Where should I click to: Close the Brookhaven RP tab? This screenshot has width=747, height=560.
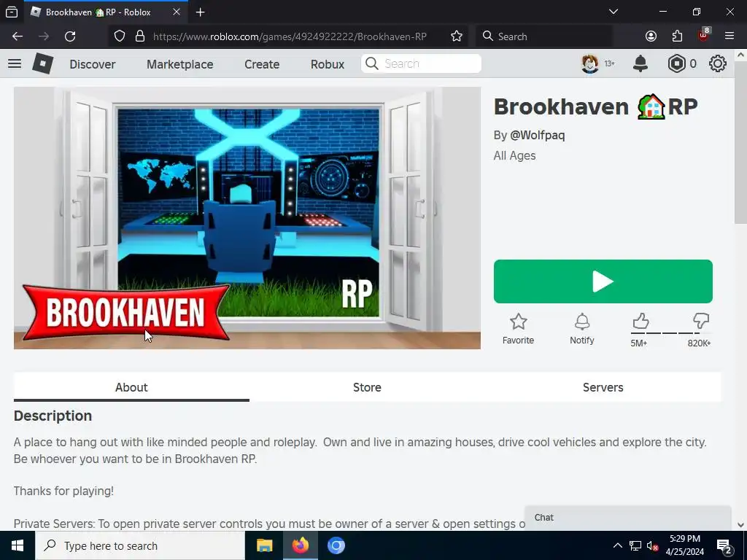point(177,12)
